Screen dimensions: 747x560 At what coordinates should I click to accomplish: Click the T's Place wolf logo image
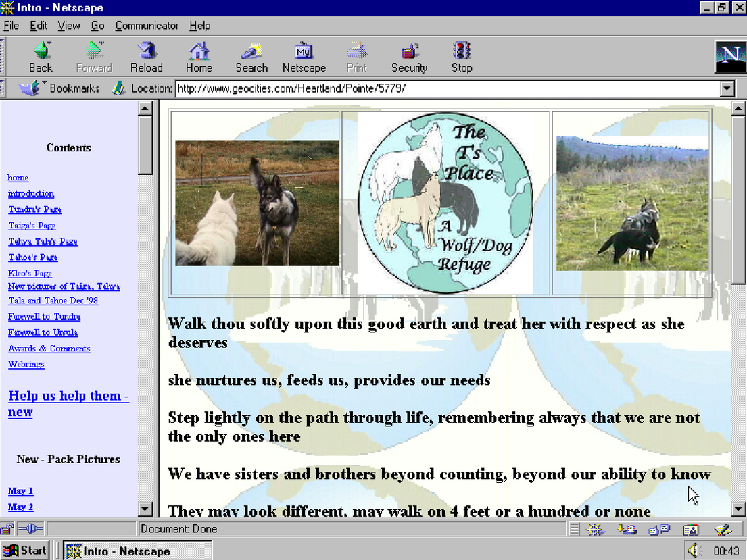coord(446,203)
